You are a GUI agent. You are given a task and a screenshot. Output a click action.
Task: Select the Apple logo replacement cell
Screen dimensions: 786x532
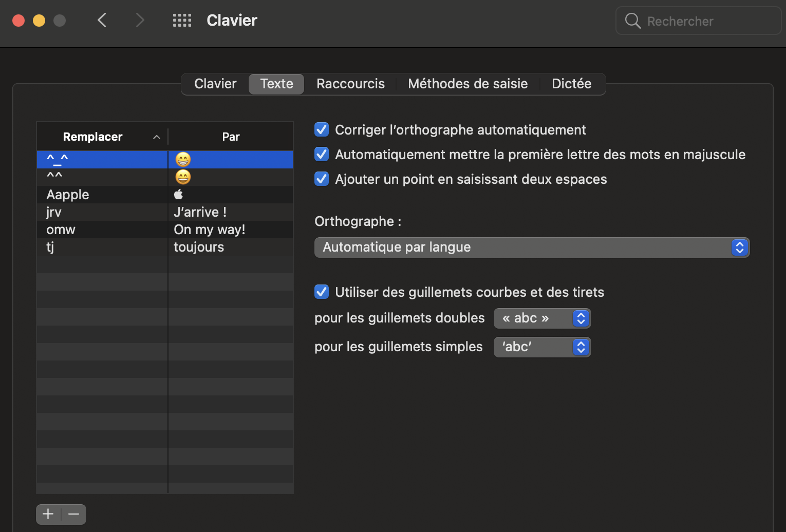[x=179, y=195]
